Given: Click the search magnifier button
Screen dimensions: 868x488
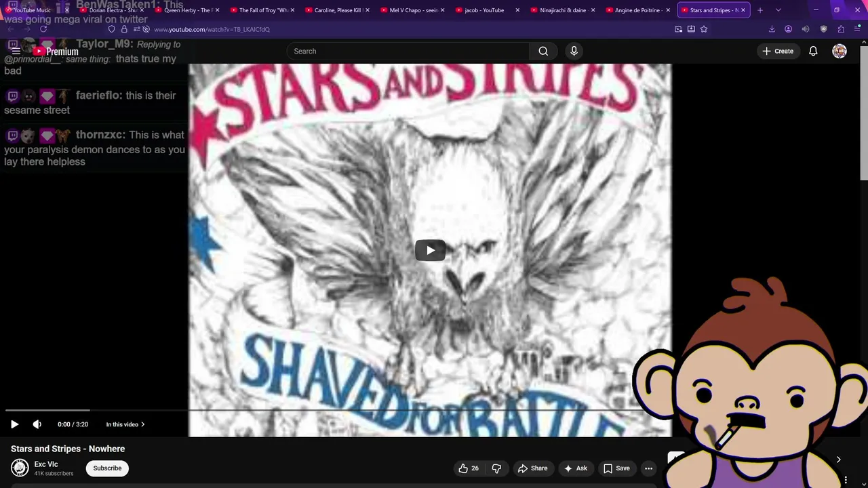Looking at the screenshot, I should click(543, 51).
